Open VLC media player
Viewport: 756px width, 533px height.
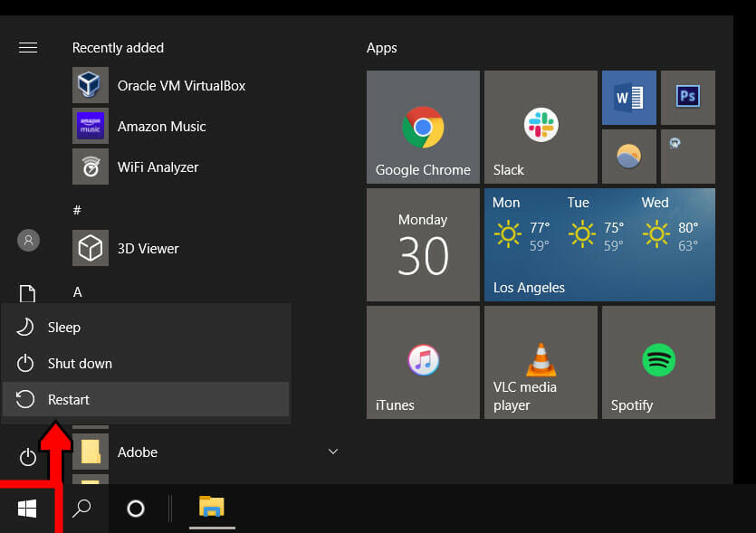coord(540,362)
